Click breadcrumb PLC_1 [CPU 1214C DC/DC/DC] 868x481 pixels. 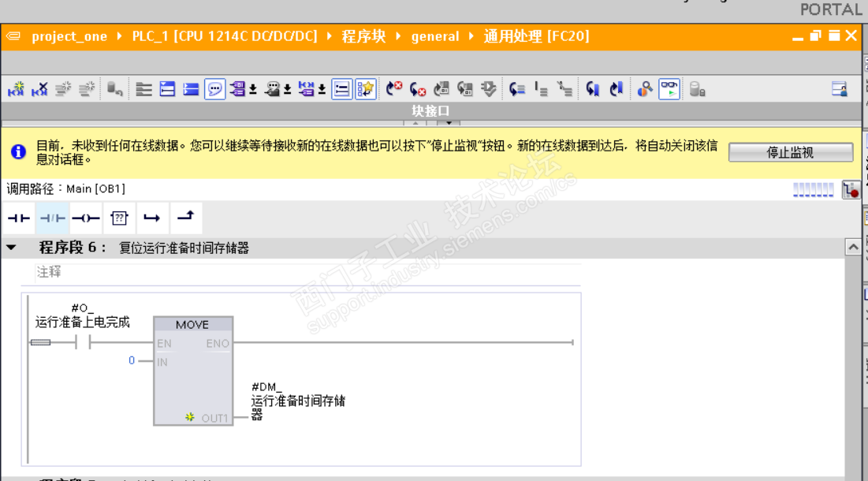(x=225, y=36)
